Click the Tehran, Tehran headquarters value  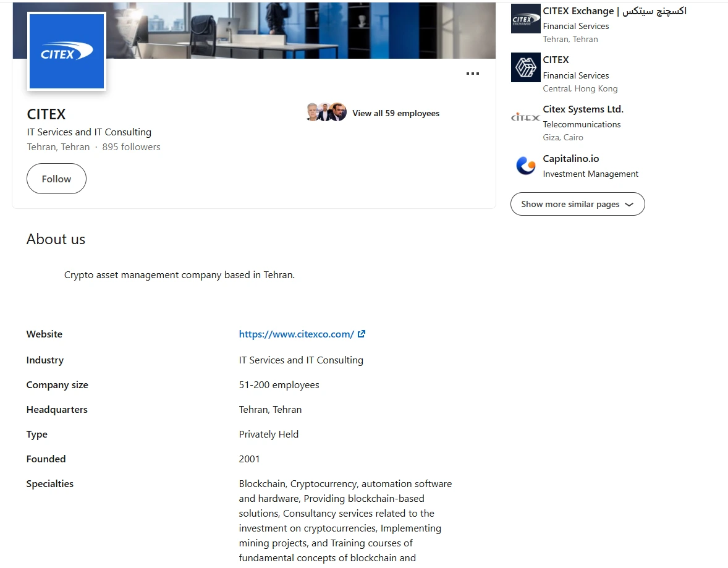click(x=270, y=409)
